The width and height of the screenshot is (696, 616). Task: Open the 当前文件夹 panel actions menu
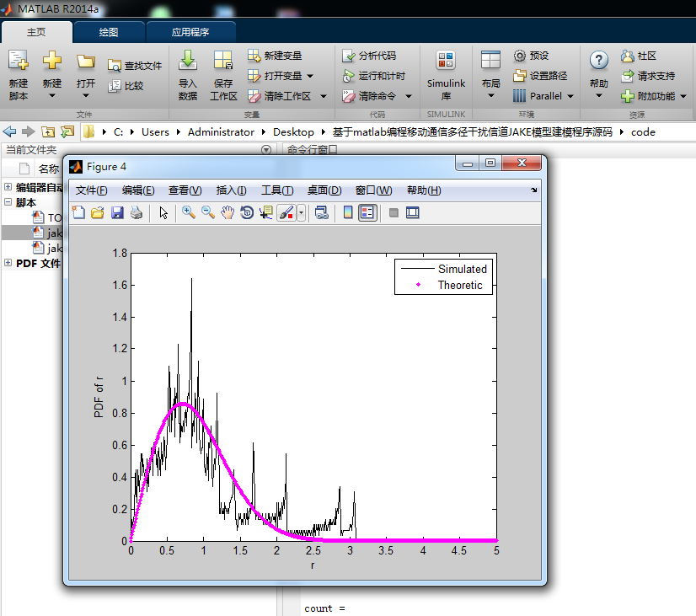[266, 149]
